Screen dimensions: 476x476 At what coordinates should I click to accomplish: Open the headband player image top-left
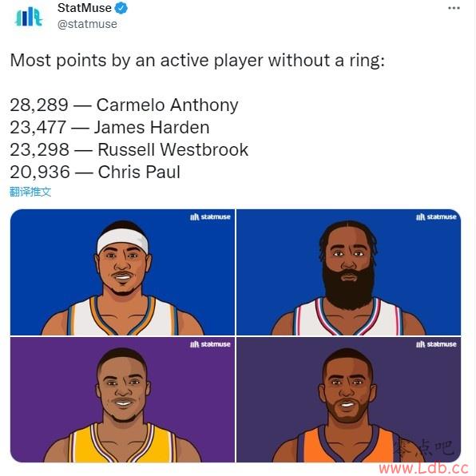click(x=122, y=272)
